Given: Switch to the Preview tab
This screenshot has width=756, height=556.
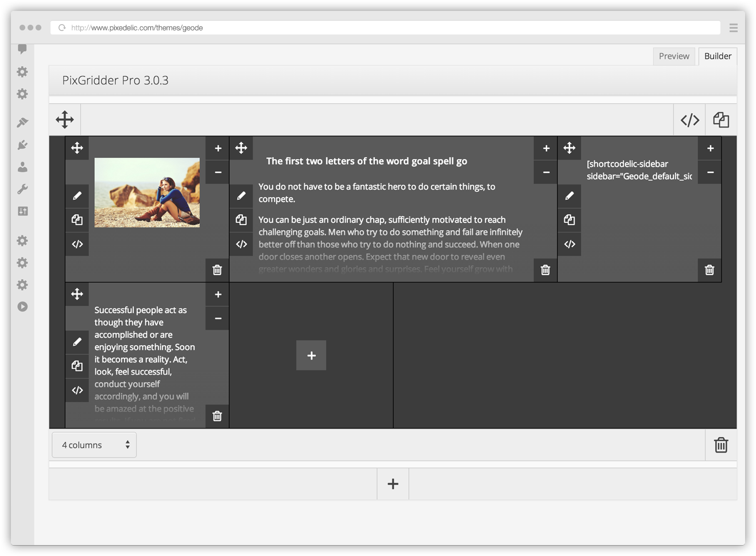Looking at the screenshot, I should pos(674,56).
